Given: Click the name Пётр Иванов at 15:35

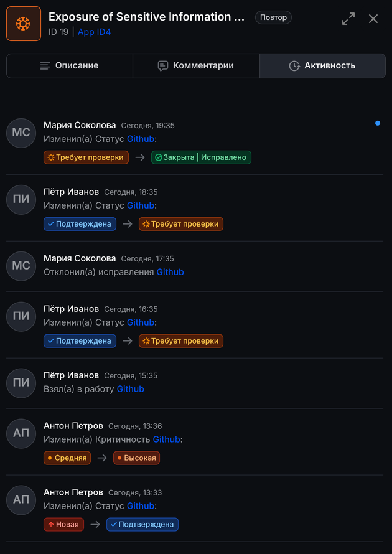Looking at the screenshot, I should point(72,375).
